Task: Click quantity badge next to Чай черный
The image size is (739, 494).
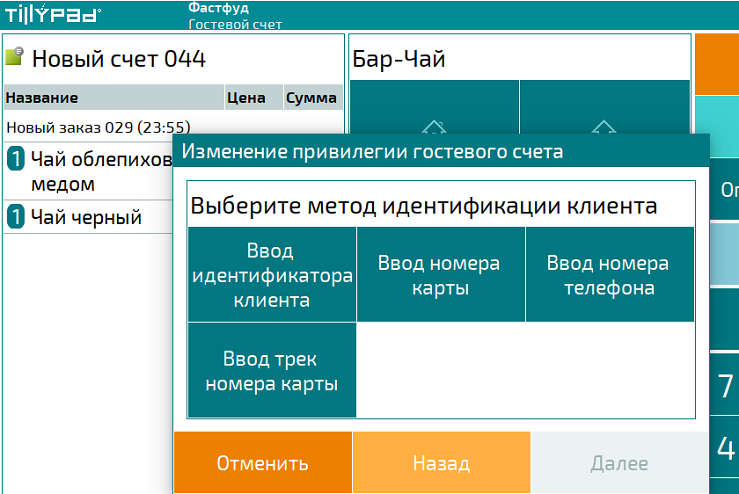Action: [16, 217]
